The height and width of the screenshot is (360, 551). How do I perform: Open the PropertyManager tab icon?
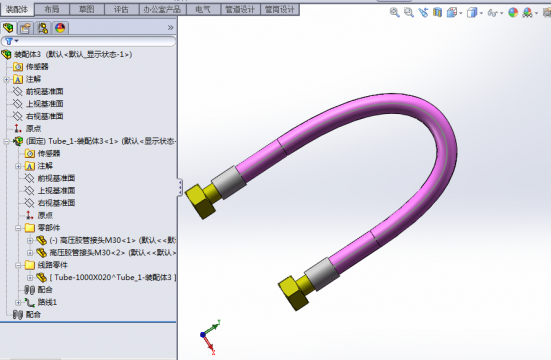point(25,28)
